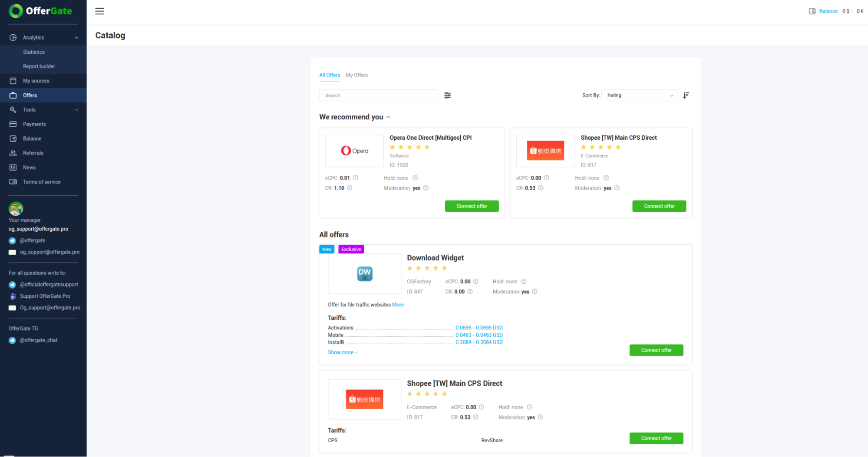Viewport: 868px width, 457px height.
Task: Open Sort By Rating dropdown
Action: pos(640,95)
